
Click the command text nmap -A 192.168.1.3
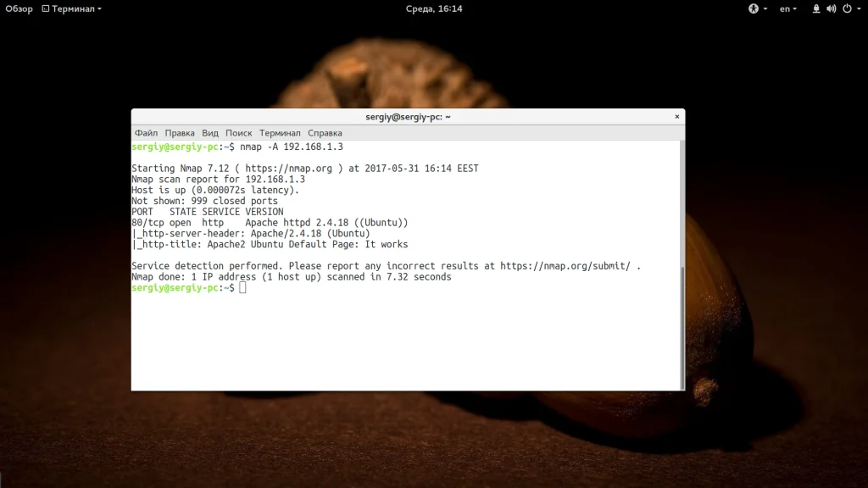pyautogui.click(x=292, y=147)
